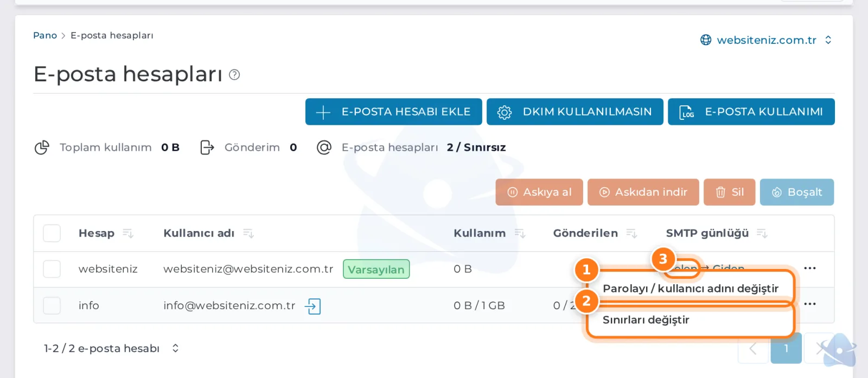The width and height of the screenshot is (868, 378).
Task: Open E-POSTA KULLANIMI log button
Action: [751, 112]
